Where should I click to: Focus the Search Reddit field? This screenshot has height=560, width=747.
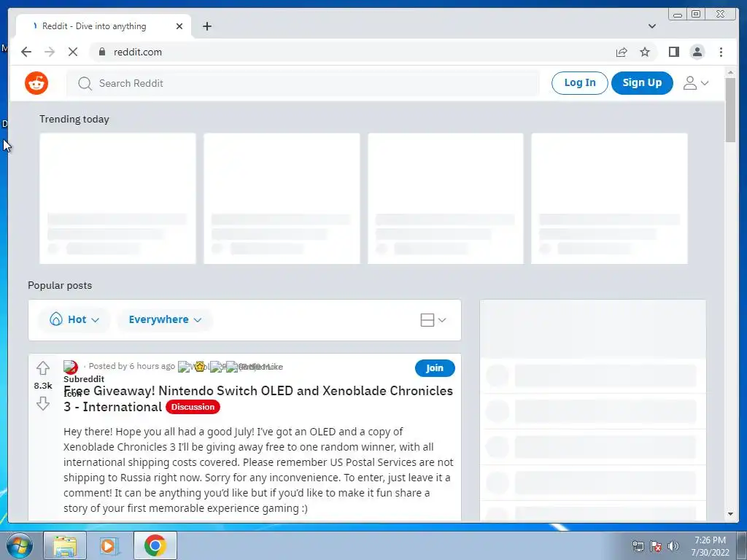tap(303, 83)
